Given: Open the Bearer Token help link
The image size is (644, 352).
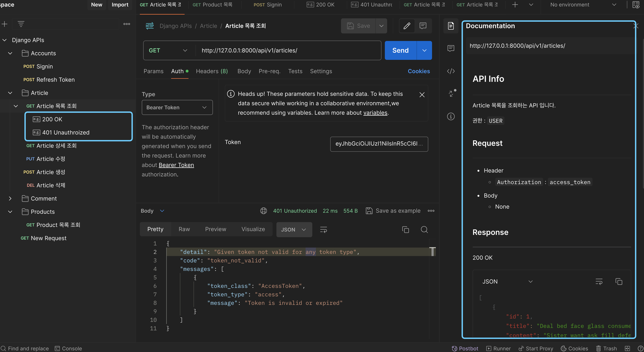Looking at the screenshot, I should click(176, 165).
